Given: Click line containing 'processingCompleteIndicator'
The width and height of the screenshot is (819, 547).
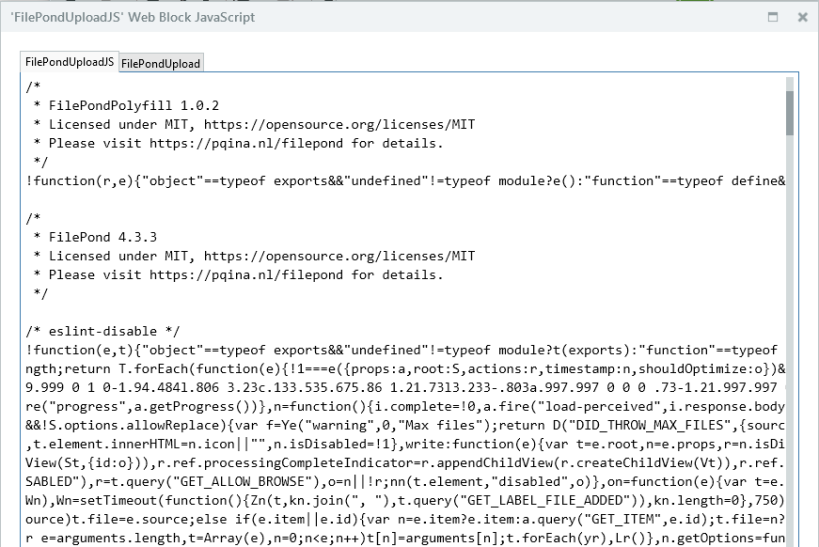Looking at the screenshot, I should (x=405, y=463).
